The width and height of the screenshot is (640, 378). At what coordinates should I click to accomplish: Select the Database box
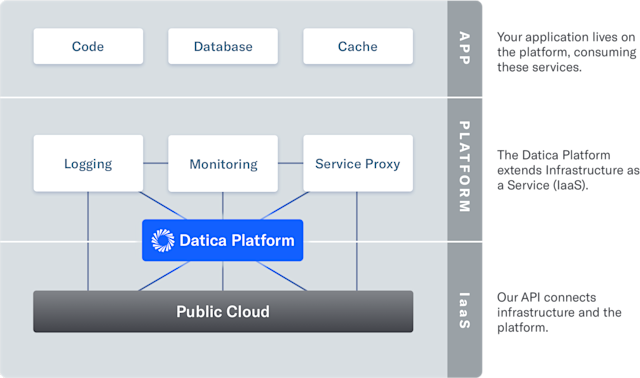(223, 46)
